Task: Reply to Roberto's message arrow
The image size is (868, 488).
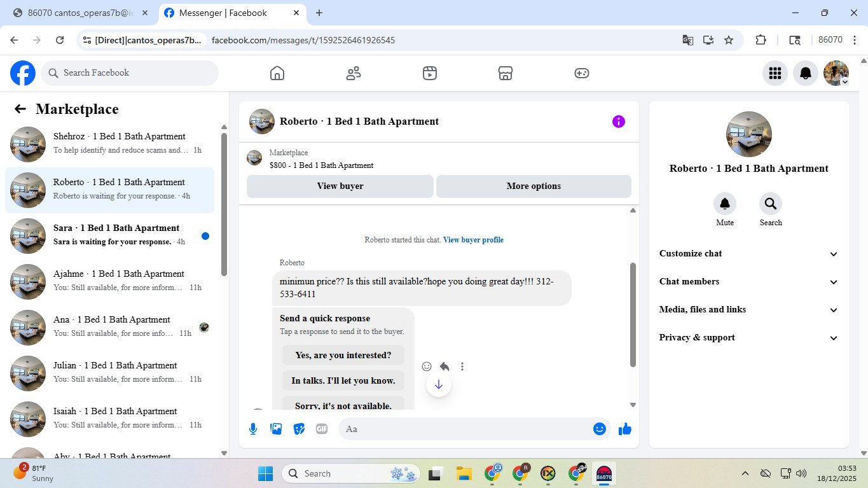Action: (444, 366)
